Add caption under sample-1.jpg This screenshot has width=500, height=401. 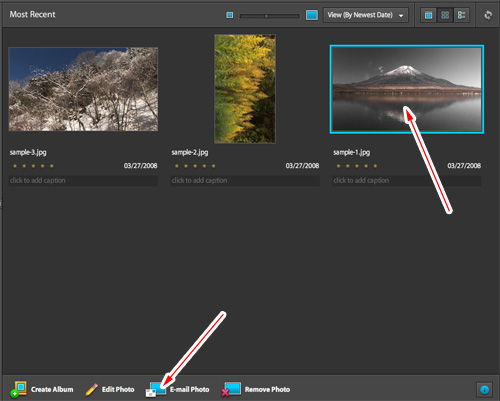pos(407,180)
